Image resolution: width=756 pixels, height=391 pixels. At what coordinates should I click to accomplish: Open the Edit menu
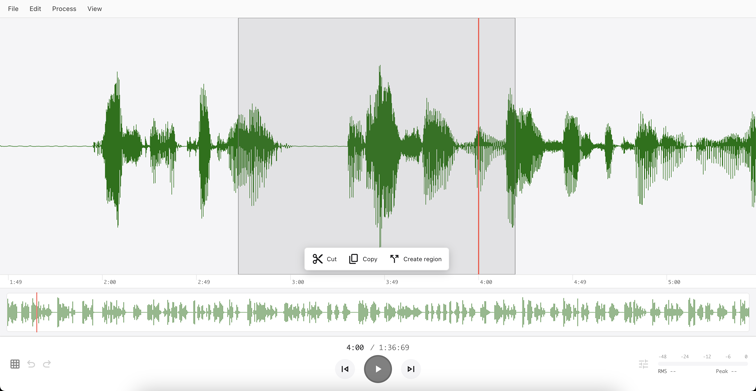(x=35, y=9)
